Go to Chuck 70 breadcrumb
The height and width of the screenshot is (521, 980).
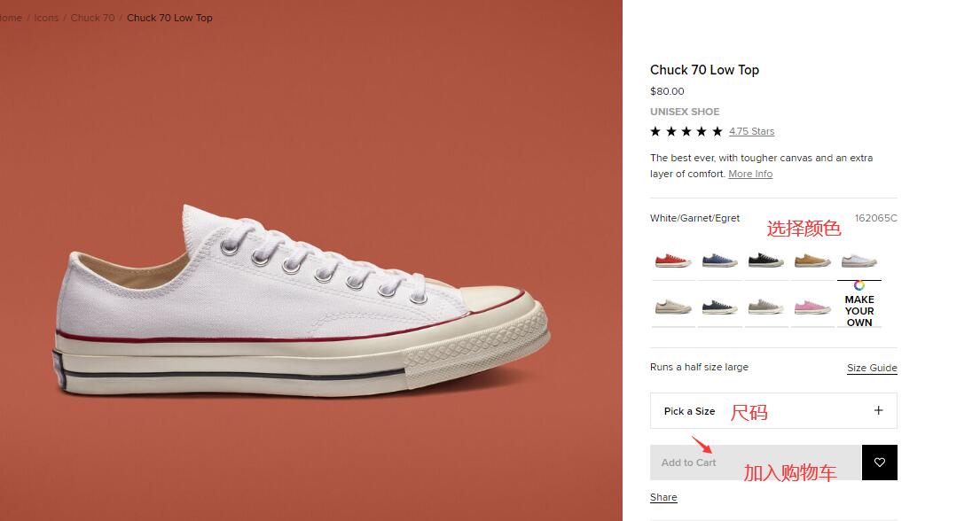[92, 18]
